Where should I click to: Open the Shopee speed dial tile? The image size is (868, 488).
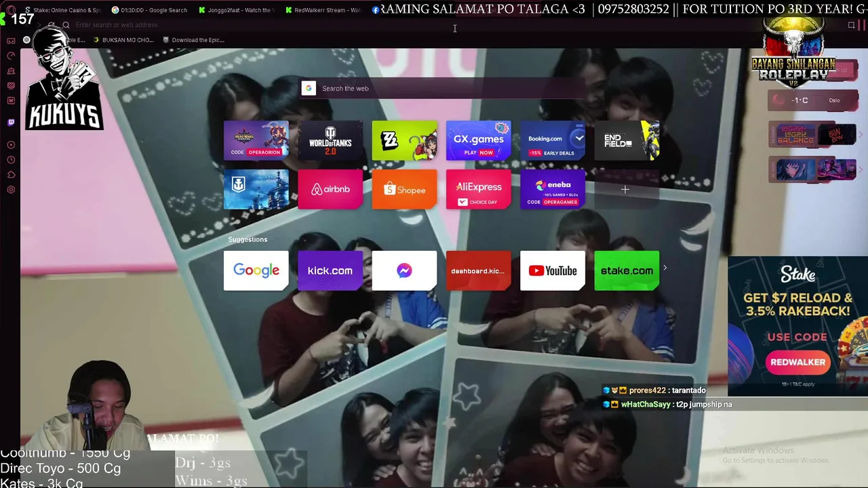[404, 190]
